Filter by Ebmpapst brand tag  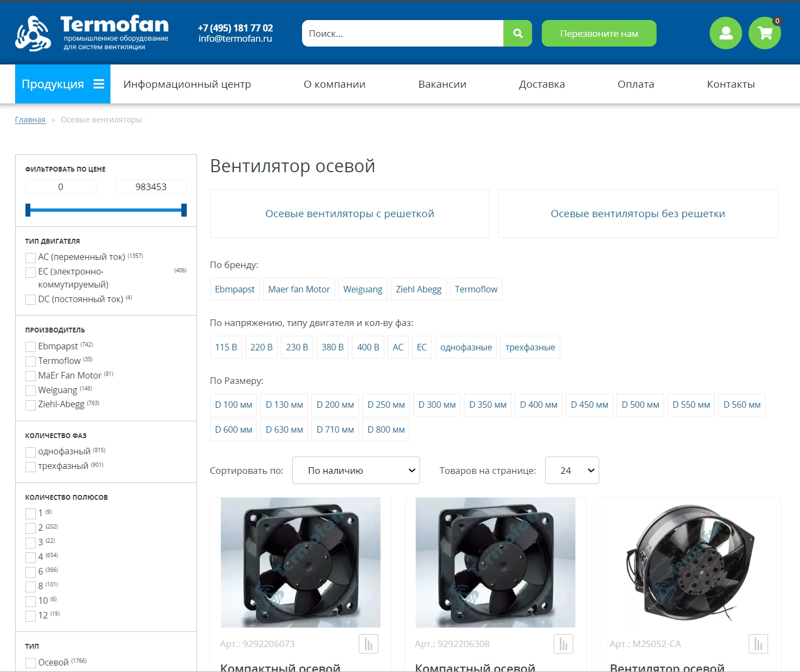[x=235, y=289]
